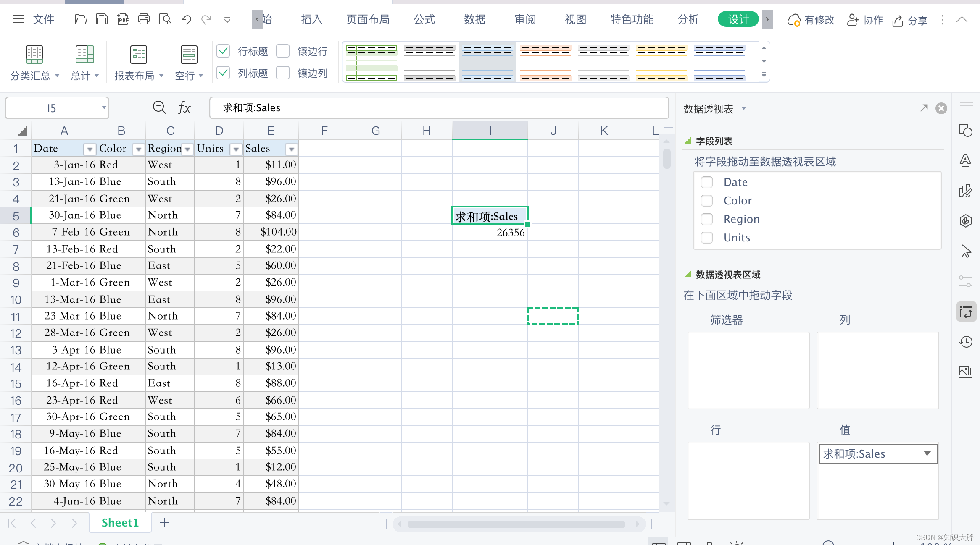Click the edit pencil sidebar icon
Image resolution: width=980 pixels, height=545 pixels.
[965, 191]
